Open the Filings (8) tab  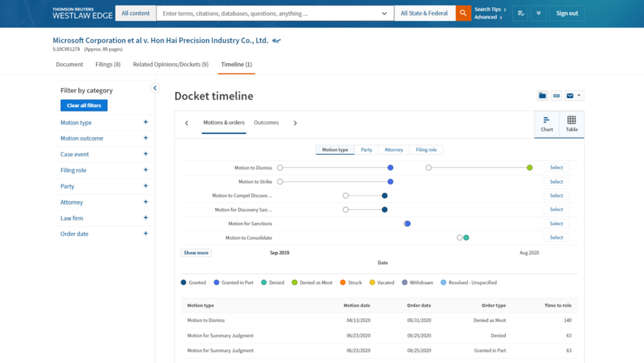pos(107,64)
